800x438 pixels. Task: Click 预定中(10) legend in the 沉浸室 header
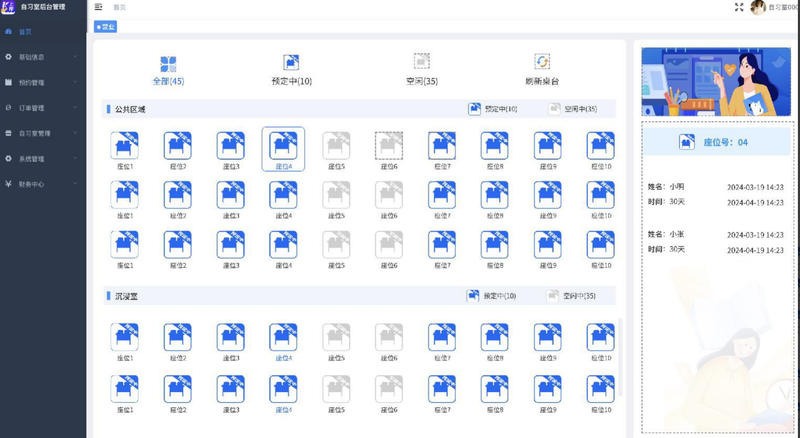[491, 296]
